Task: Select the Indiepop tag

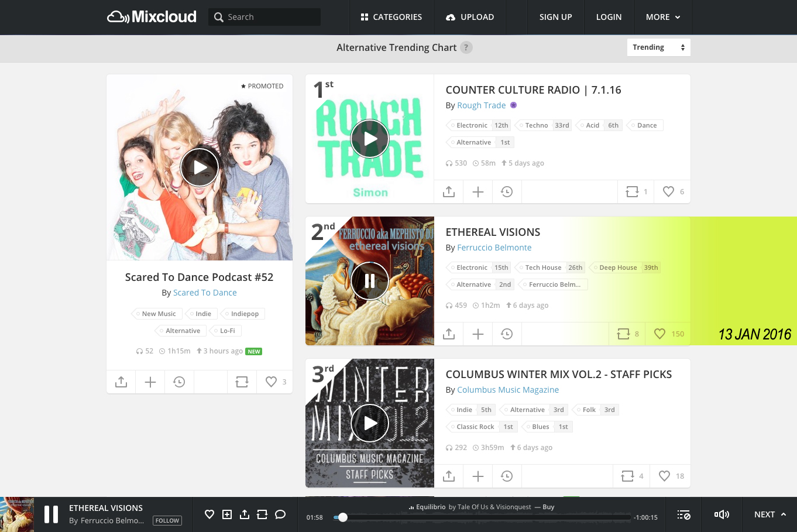Action: [x=242, y=314]
